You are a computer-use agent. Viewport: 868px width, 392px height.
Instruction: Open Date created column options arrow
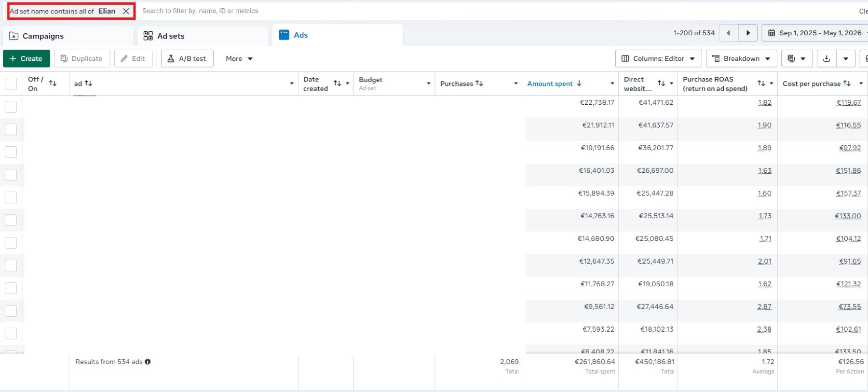[x=348, y=84]
